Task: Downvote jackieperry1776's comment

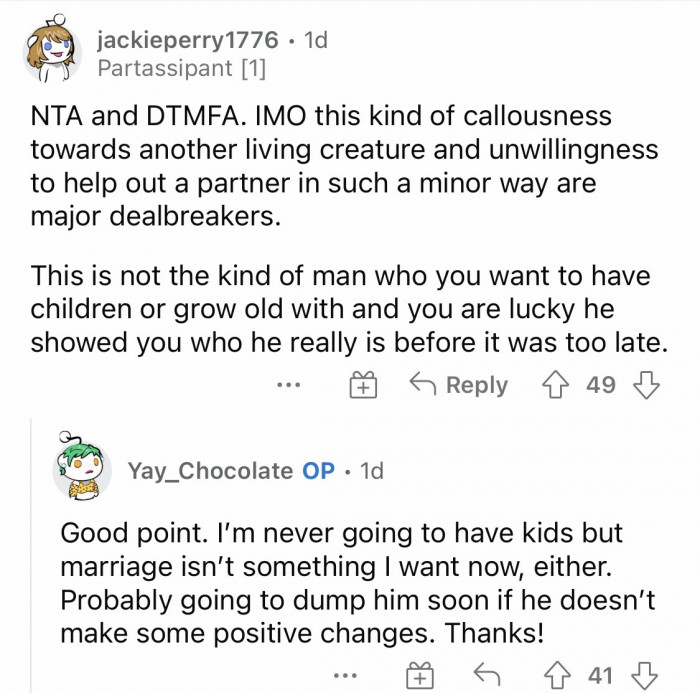Action: (648, 386)
